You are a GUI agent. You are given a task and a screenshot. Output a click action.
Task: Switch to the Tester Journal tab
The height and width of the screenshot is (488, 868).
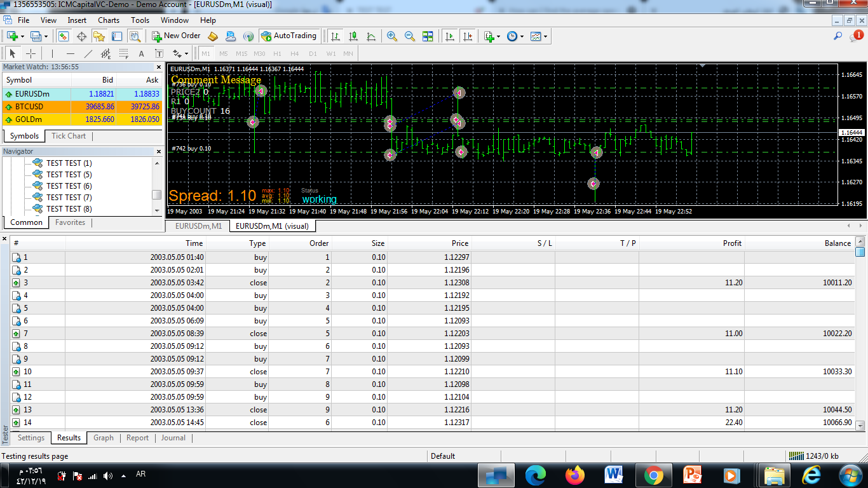pyautogui.click(x=173, y=438)
